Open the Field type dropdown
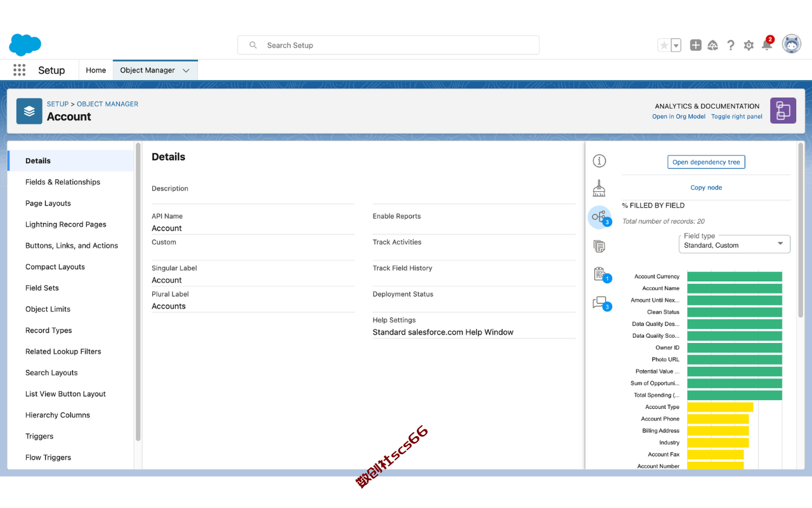The height and width of the screenshot is (508, 812). tap(735, 244)
